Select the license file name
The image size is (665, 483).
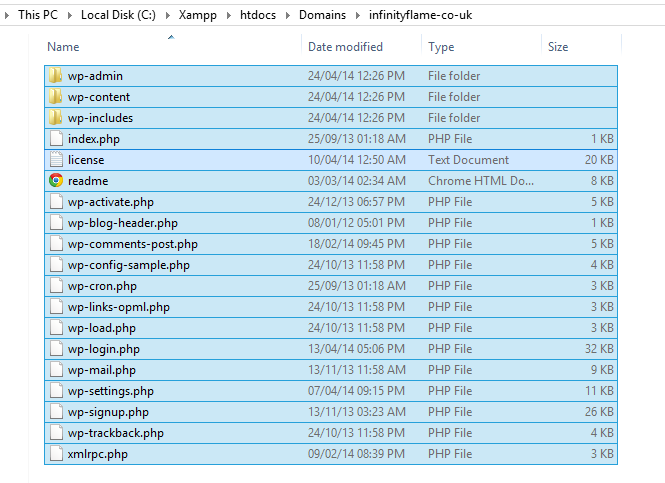[x=86, y=160]
